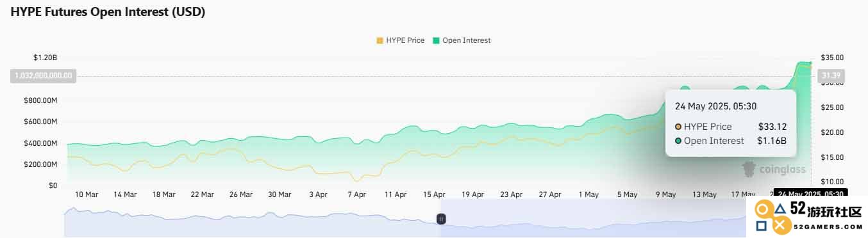Click the unselected left portion of range navigator

tap(252, 219)
